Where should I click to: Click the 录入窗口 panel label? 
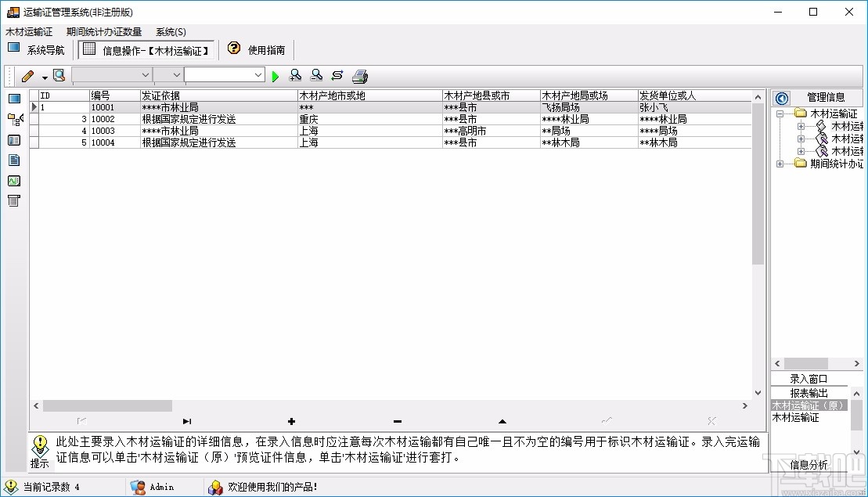pos(807,377)
